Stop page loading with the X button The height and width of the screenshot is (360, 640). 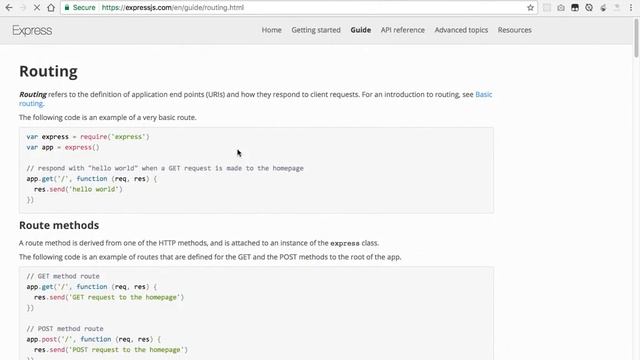pyautogui.click(x=37, y=7)
